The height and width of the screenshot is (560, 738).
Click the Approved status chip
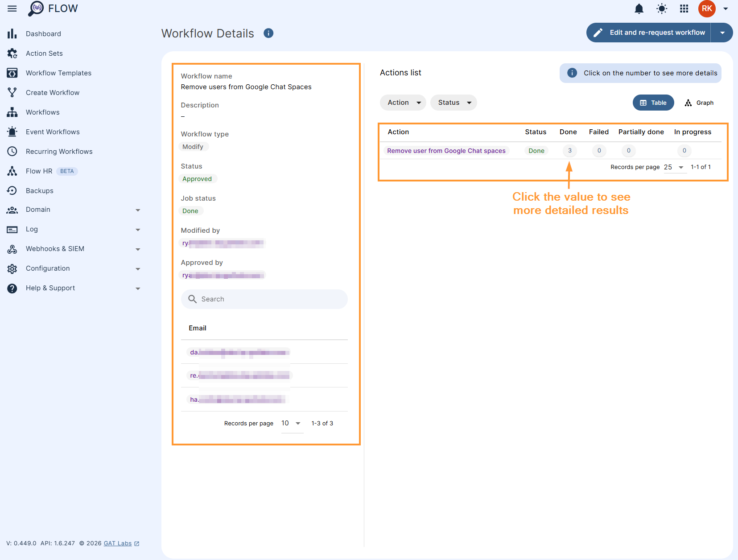(x=197, y=179)
